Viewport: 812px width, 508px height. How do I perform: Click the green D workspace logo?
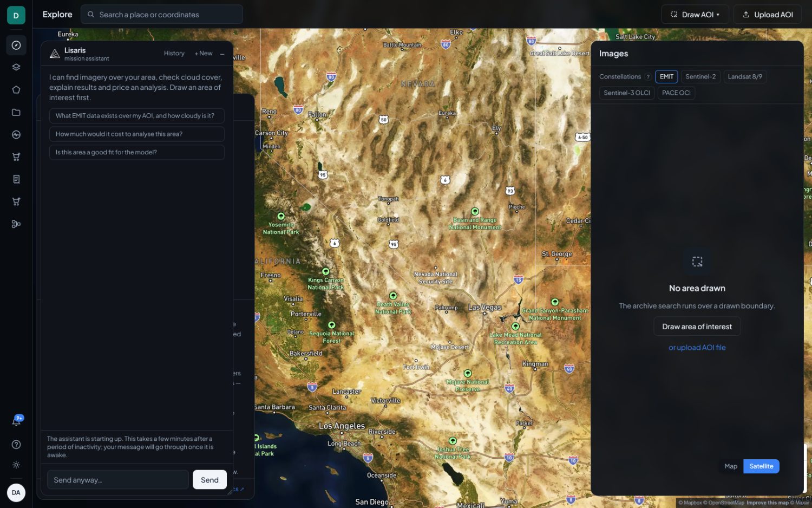click(16, 15)
